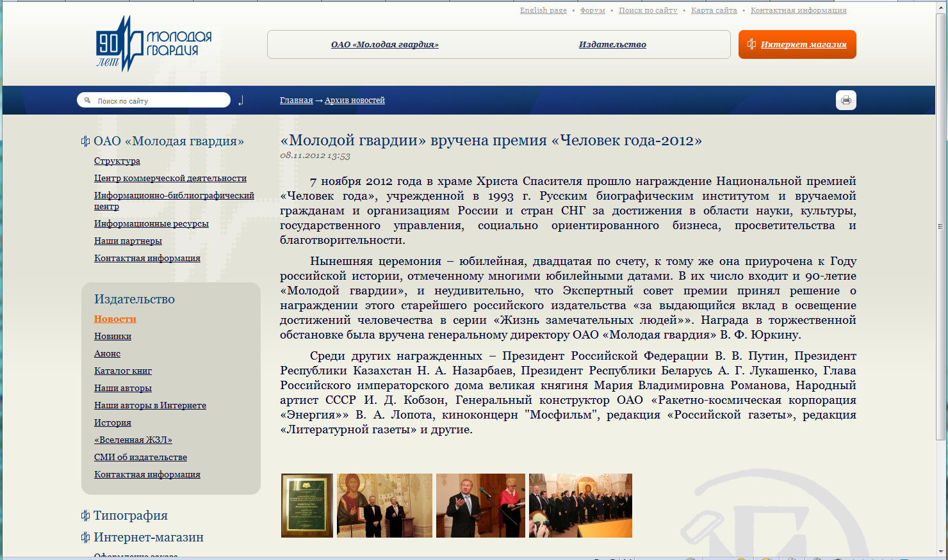Screen dimensions: 948x560
Task: Open История
Action: (x=113, y=423)
